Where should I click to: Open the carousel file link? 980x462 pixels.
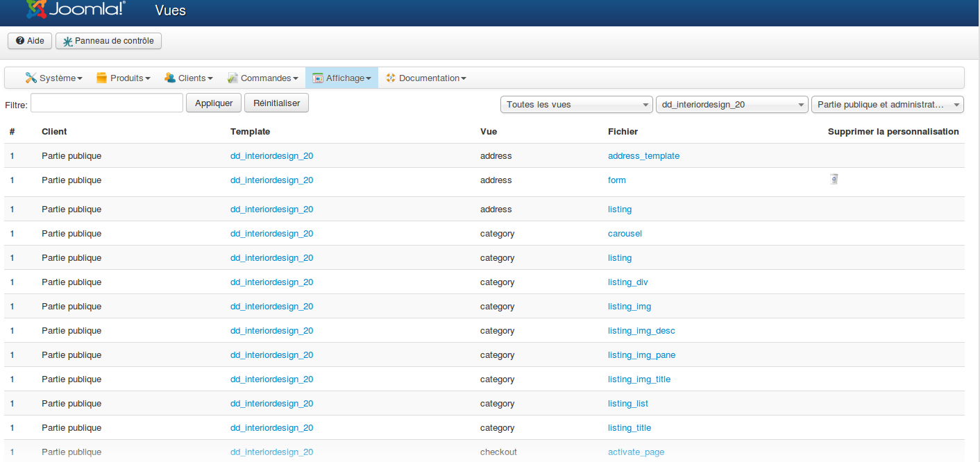tap(625, 234)
